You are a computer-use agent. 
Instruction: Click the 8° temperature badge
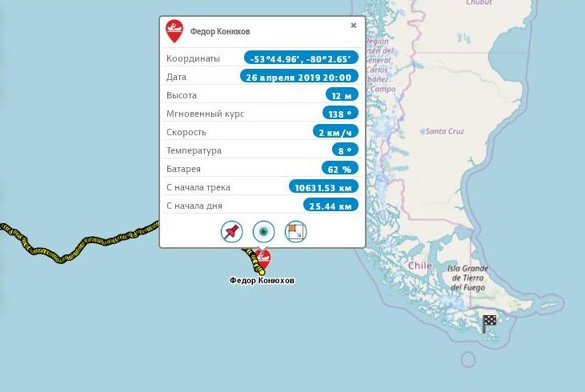pos(345,150)
